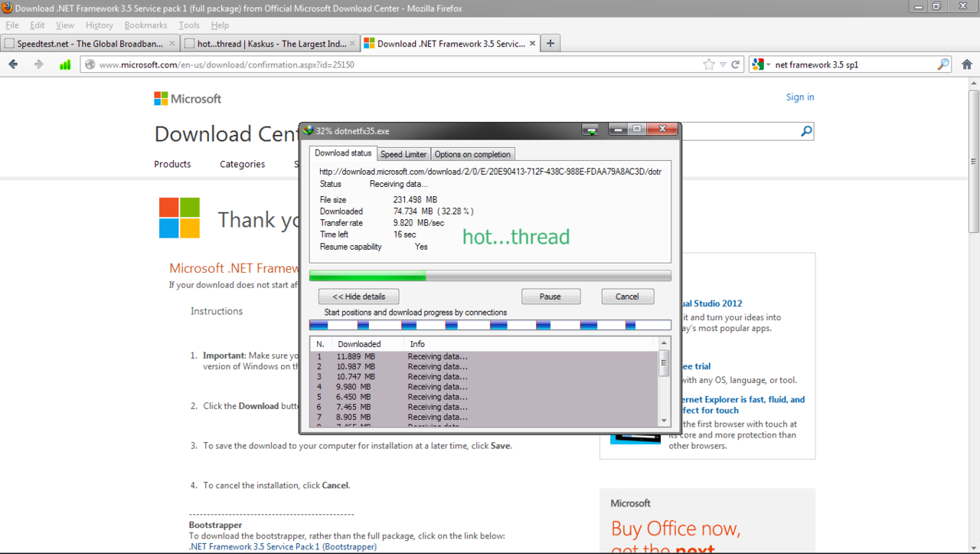Close the Speedtest.net tab
Image resolution: width=980 pixels, height=554 pixels.
pyautogui.click(x=171, y=44)
